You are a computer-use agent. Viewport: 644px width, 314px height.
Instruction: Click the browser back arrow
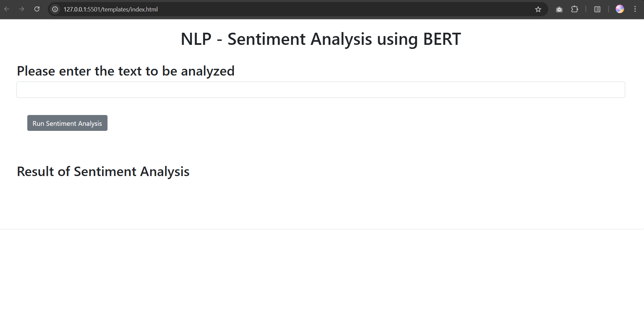click(x=7, y=9)
